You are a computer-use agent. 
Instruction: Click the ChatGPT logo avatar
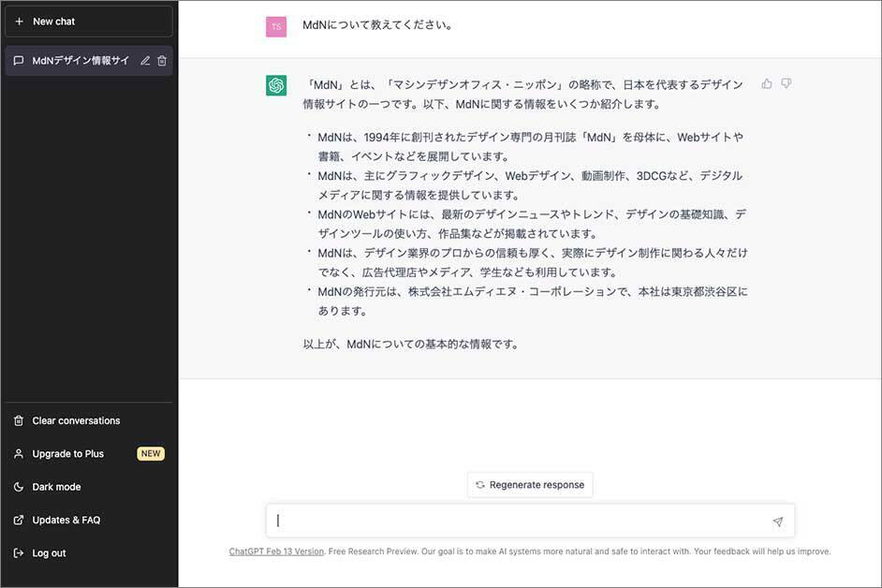tap(276, 85)
